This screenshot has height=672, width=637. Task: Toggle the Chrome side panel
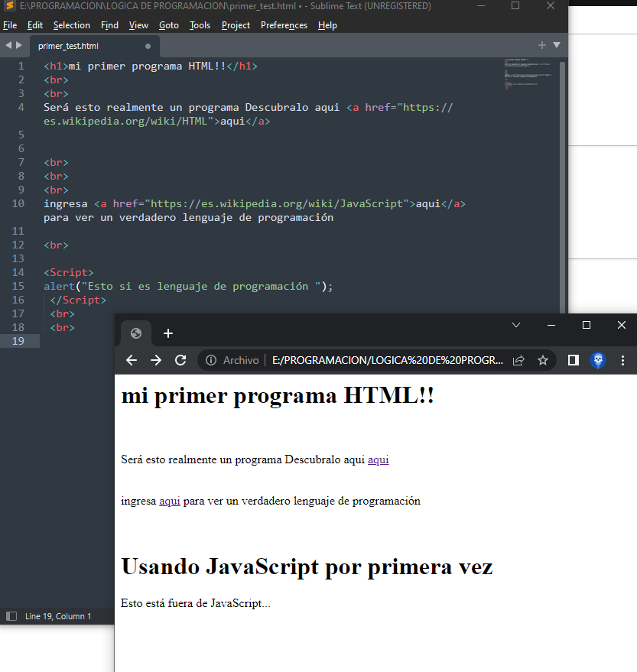573,360
